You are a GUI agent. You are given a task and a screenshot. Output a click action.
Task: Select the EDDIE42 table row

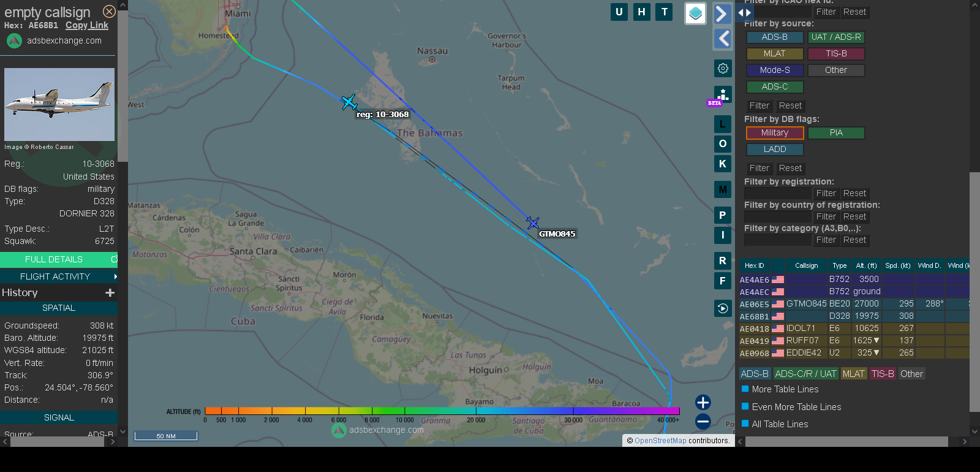[854, 353]
